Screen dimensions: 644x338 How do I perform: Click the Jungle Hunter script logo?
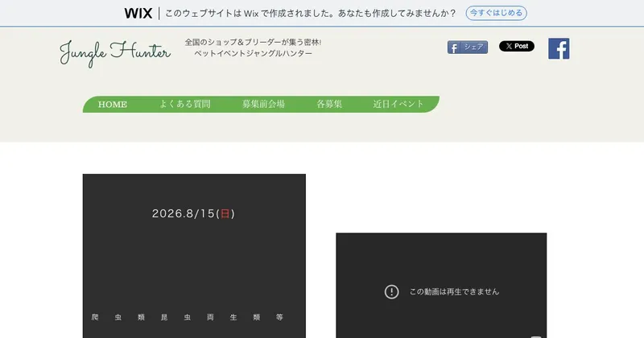[115, 53]
